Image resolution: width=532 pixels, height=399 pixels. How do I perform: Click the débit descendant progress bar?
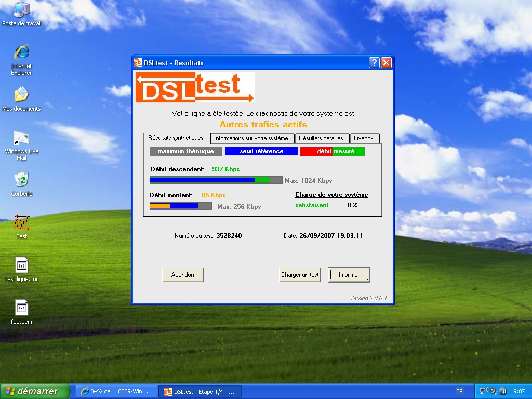click(x=216, y=180)
